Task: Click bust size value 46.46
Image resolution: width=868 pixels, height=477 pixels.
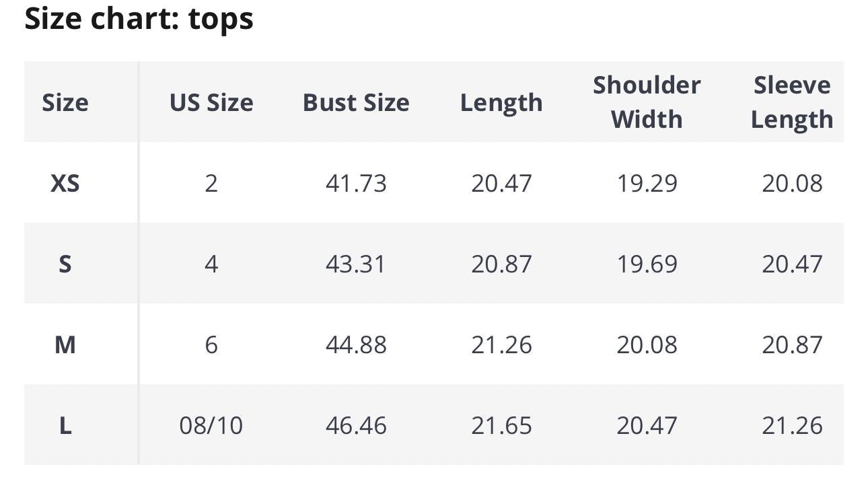Action: click(356, 425)
